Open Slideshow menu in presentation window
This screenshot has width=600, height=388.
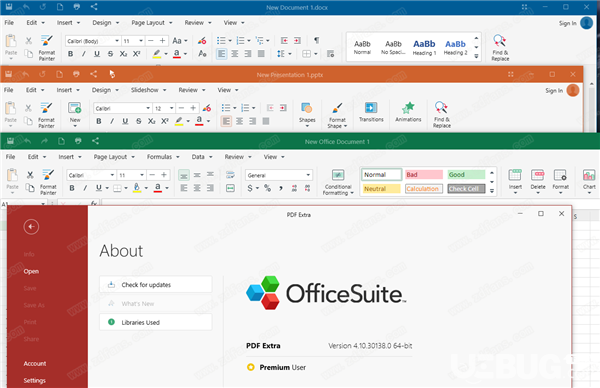[148, 90]
